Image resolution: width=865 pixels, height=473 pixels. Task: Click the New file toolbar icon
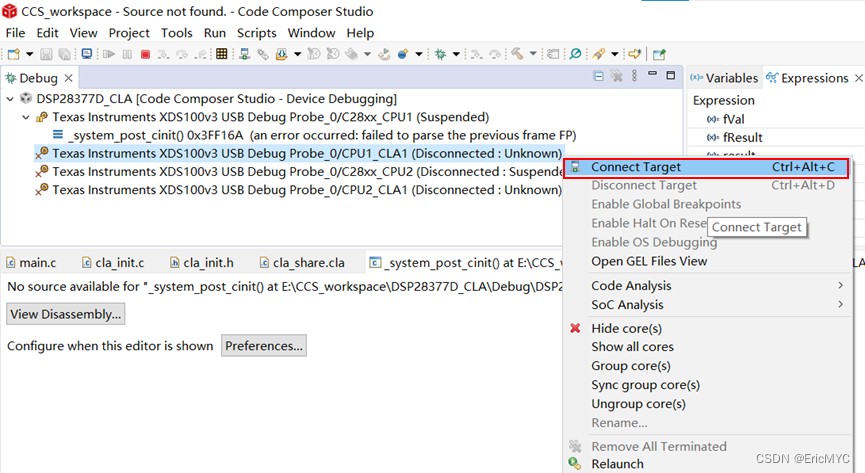[13, 54]
